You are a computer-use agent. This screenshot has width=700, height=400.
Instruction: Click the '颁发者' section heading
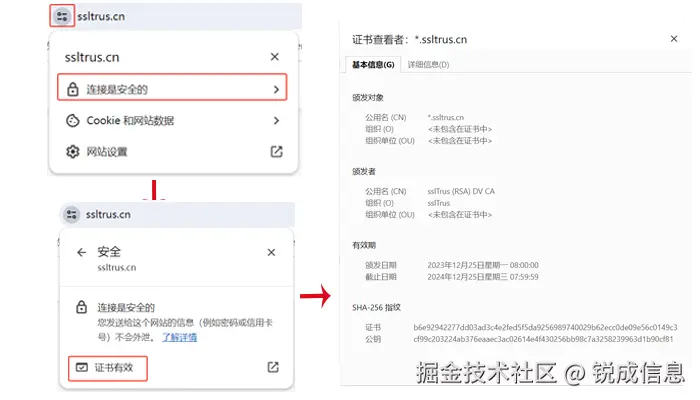pos(364,171)
